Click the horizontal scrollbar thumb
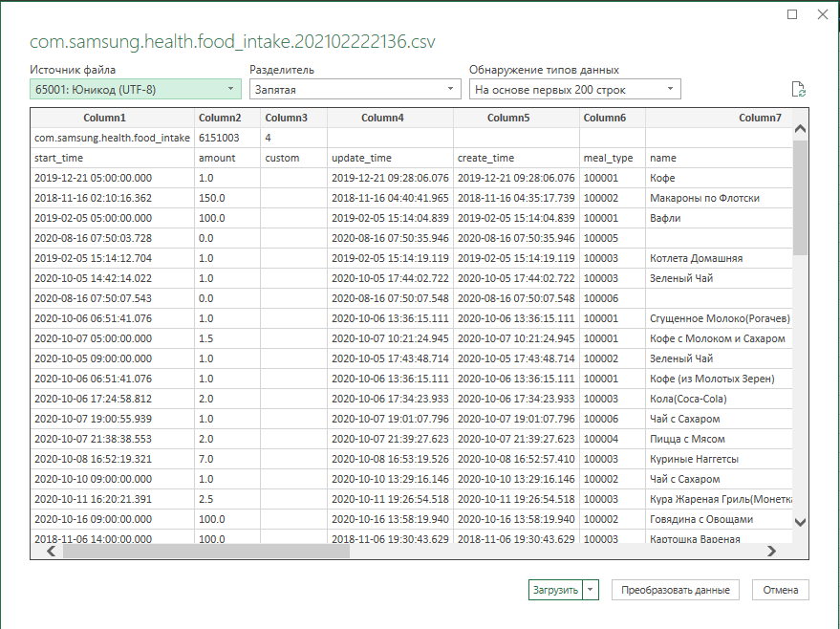 [x=206, y=551]
